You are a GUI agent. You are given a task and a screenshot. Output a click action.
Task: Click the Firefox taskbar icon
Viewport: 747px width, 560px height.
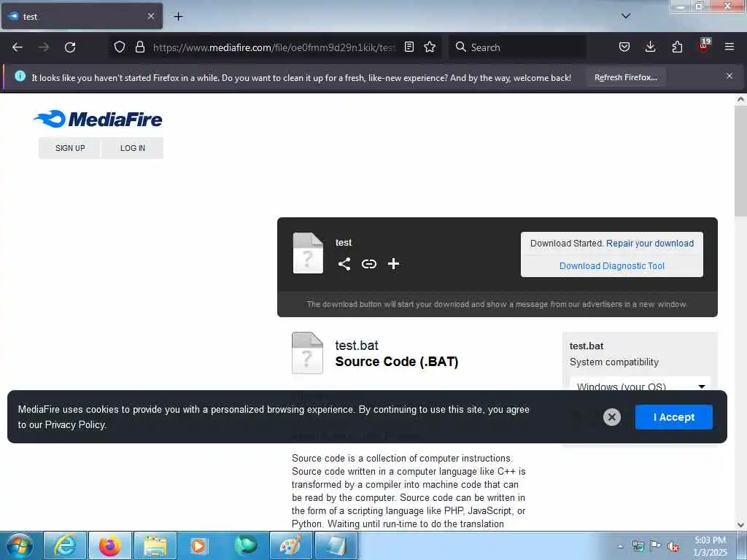coord(109,545)
